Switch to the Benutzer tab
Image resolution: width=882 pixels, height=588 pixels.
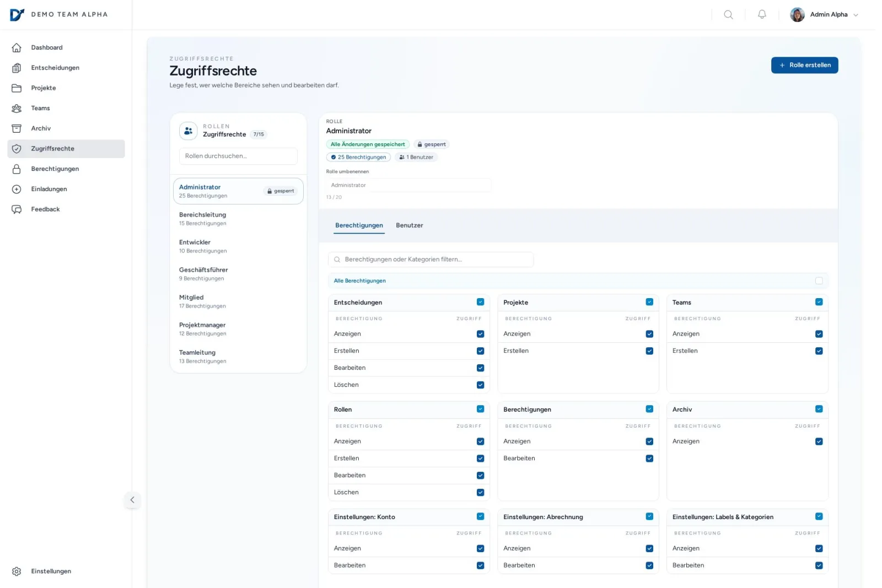(409, 225)
